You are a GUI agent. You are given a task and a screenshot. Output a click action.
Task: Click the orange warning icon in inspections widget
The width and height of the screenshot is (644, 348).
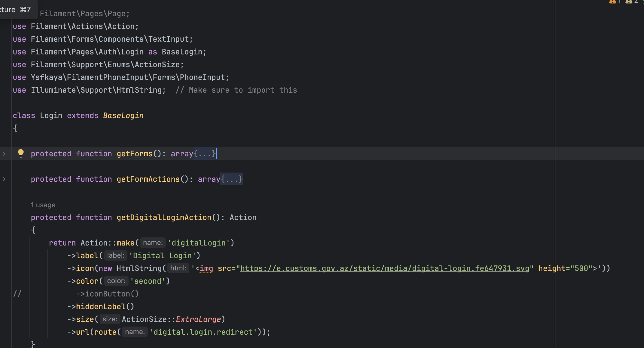coord(613,2)
